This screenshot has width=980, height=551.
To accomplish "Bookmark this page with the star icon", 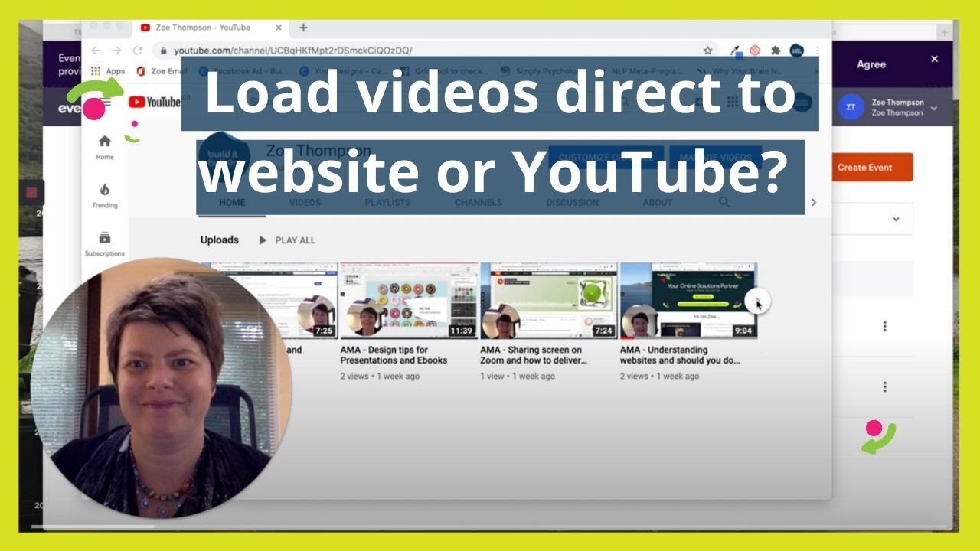I will coord(707,51).
